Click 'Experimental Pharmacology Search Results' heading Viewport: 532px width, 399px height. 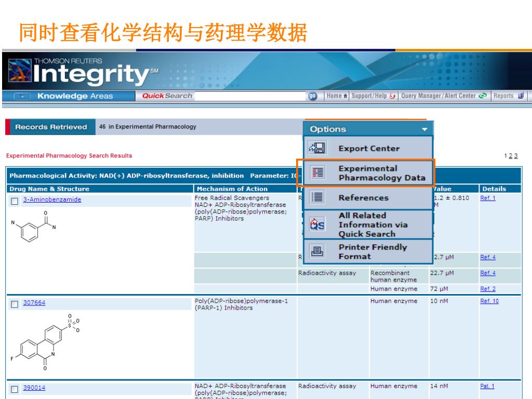click(x=69, y=156)
